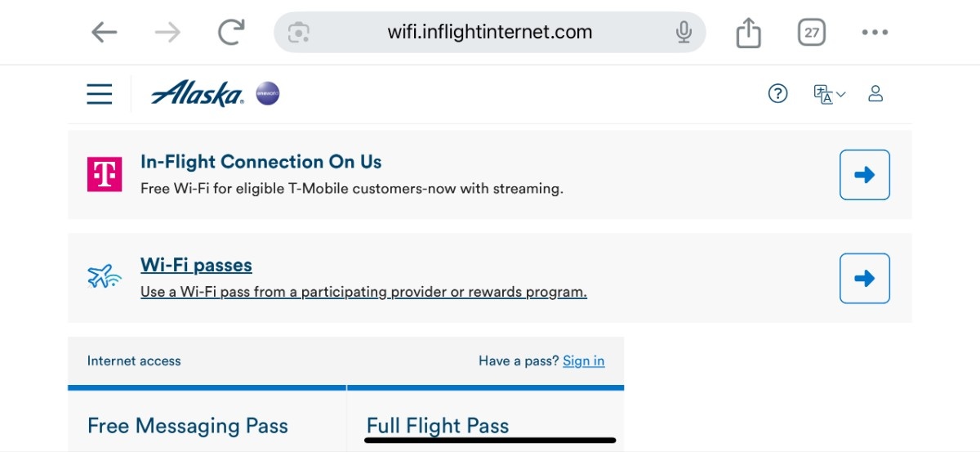
Task: Click the lens search icon in address bar
Action: (x=300, y=33)
